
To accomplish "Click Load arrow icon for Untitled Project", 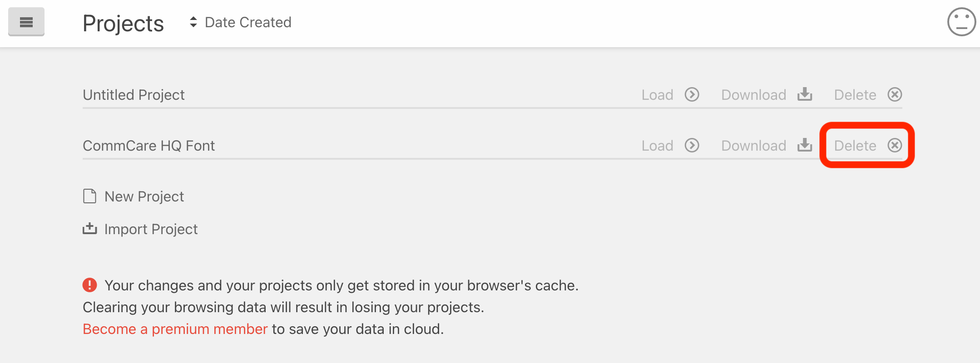I will point(692,94).
